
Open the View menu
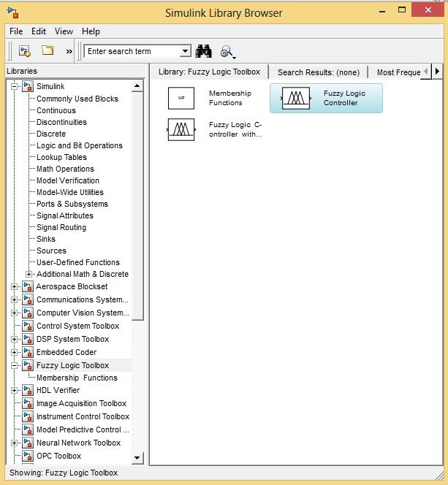(64, 31)
